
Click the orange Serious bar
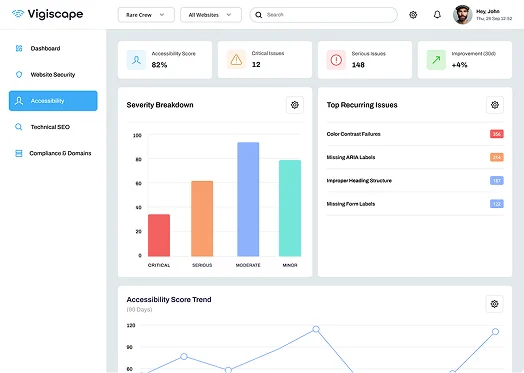pos(202,219)
